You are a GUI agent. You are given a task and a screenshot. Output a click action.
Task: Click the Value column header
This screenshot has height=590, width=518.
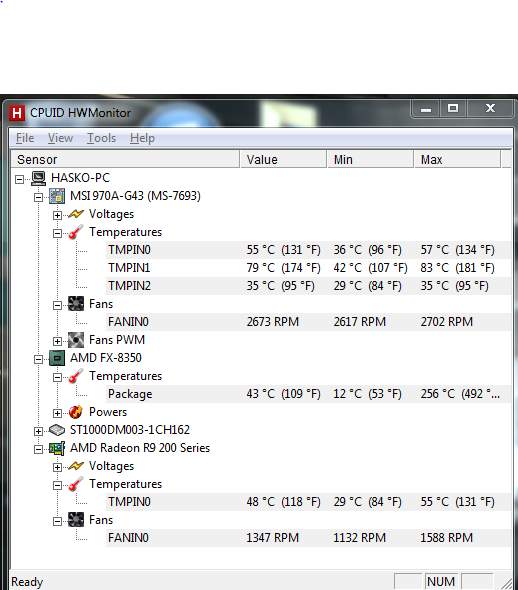coord(283,160)
